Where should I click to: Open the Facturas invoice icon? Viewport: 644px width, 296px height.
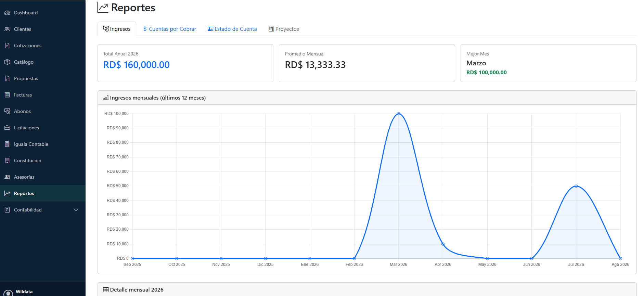[7, 95]
